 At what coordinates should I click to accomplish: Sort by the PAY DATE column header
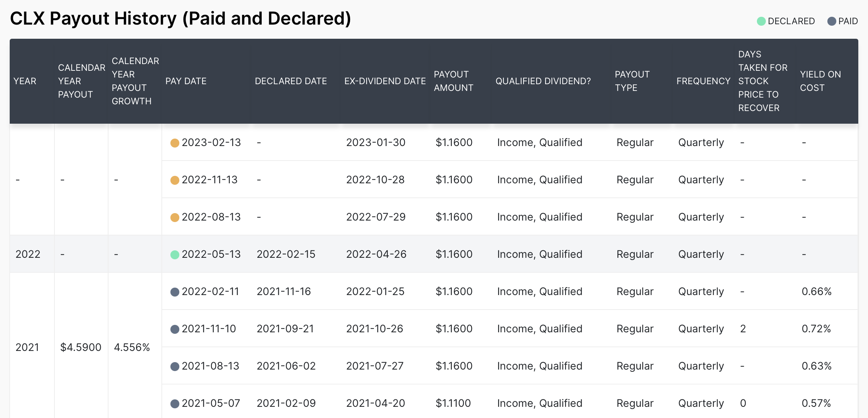coord(186,81)
